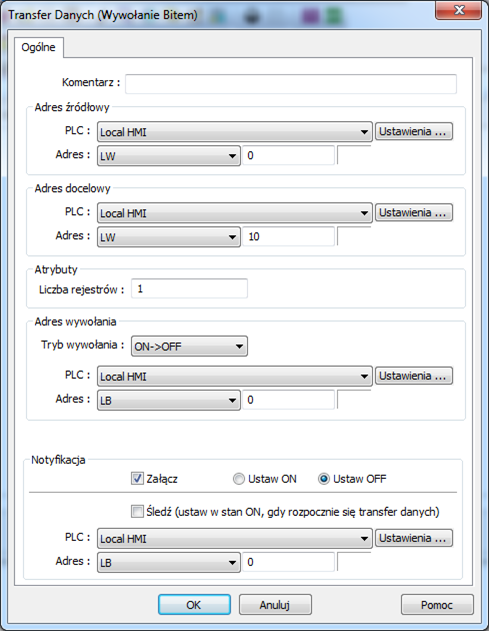Click Notyfikacja address value field
Viewport: 489px width, 631px height.
click(288, 562)
